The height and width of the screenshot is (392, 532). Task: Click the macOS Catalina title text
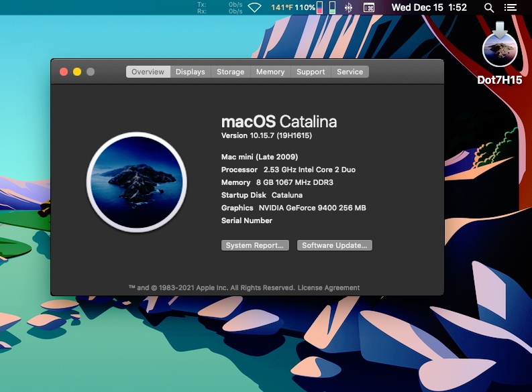pyautogui.click(x=279, y=122)
